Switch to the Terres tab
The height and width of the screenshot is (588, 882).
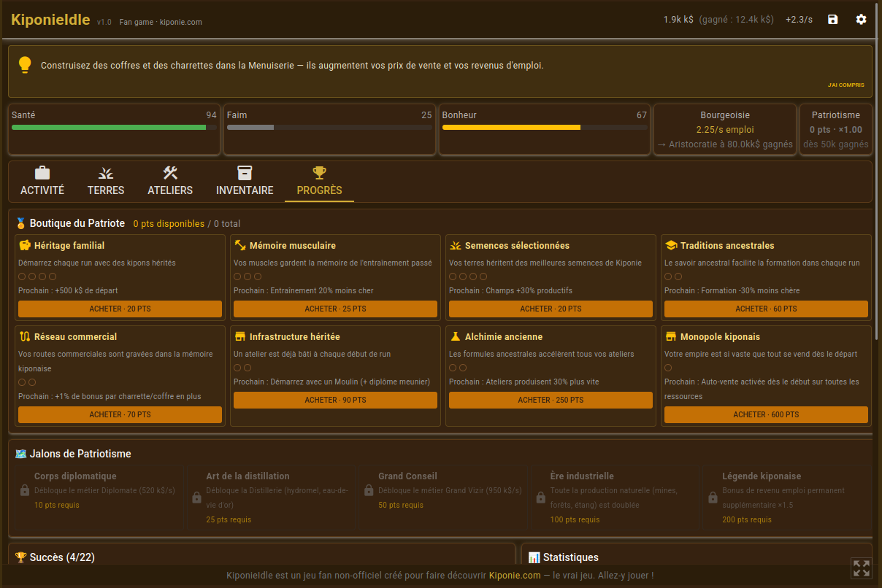(x=106, y=181)
